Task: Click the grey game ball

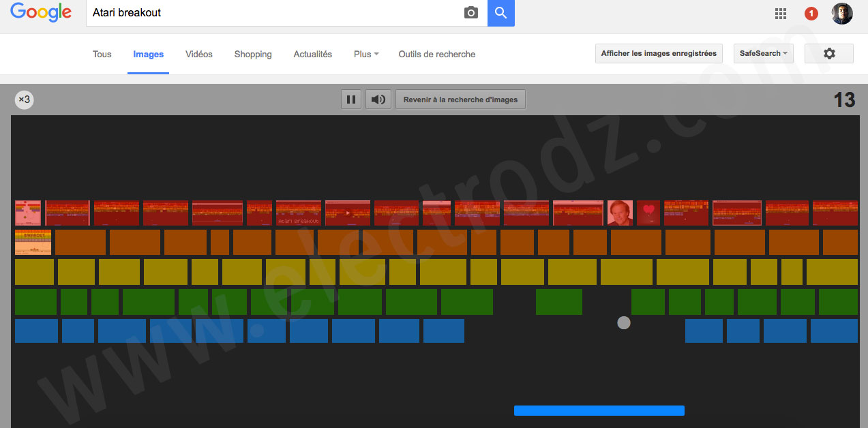Action: [x=624, y=322]
